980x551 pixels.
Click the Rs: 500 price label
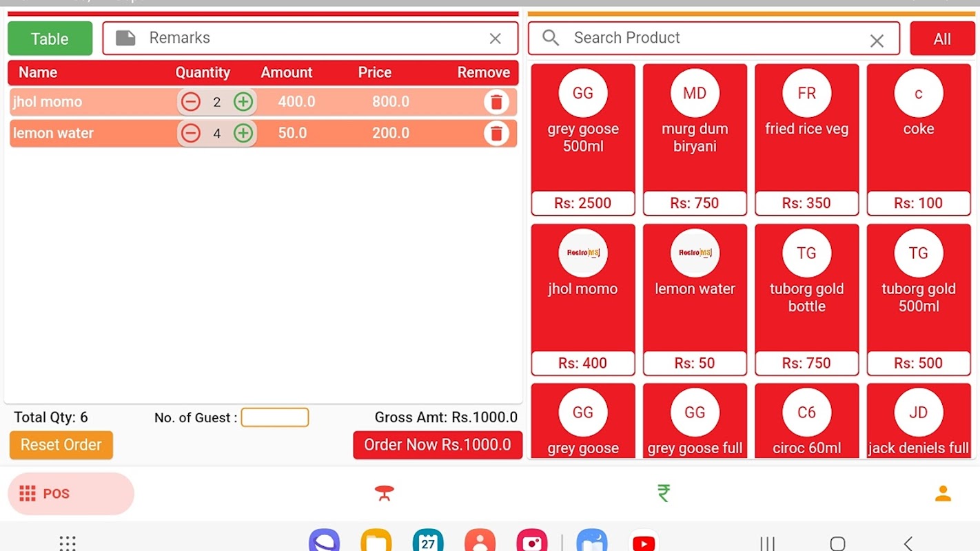tap(919, 363)
